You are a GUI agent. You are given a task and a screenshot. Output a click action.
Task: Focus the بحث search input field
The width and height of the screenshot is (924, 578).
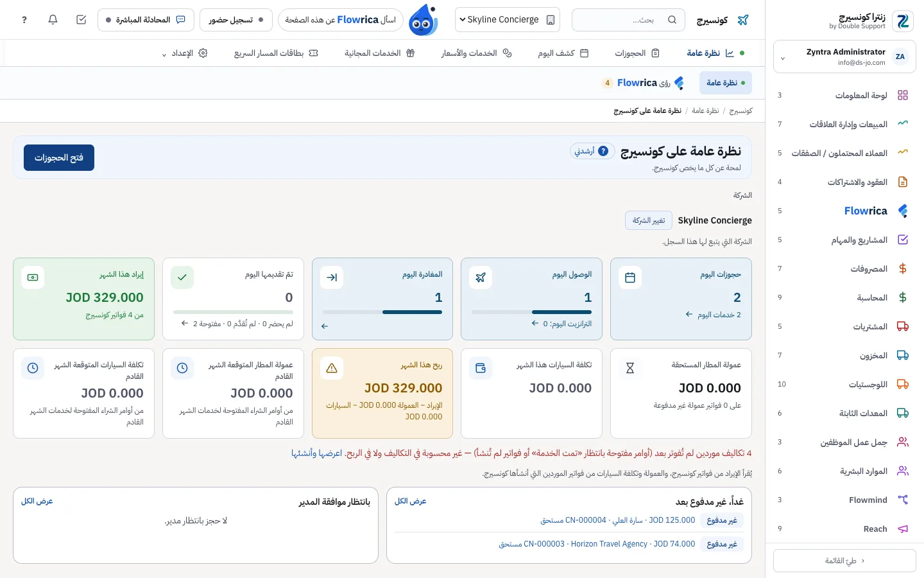click(x=628, y=20)
